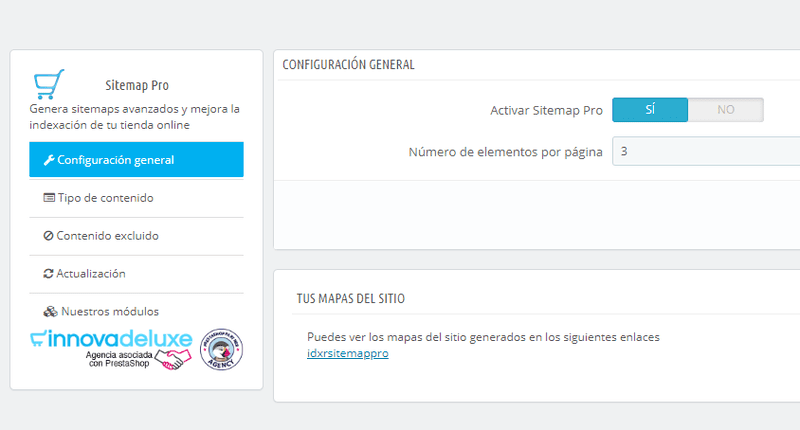Click the shopping cart icon beside Sitemap Pro
This screenshot has width=800, height=430.
48,83
